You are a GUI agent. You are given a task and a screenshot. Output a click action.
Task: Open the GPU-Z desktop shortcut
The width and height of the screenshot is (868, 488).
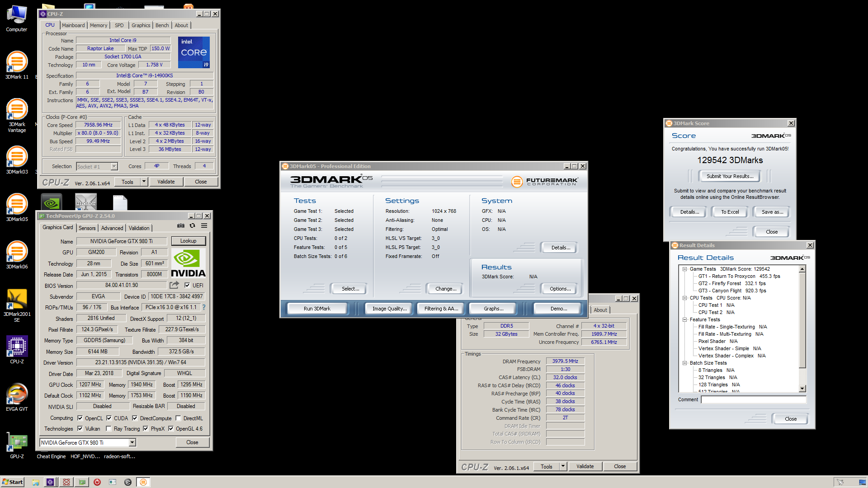tap(17, 444)
